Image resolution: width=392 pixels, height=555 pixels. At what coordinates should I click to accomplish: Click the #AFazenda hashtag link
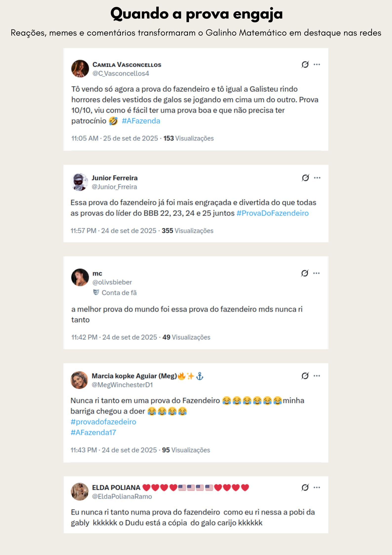(141, 121)
